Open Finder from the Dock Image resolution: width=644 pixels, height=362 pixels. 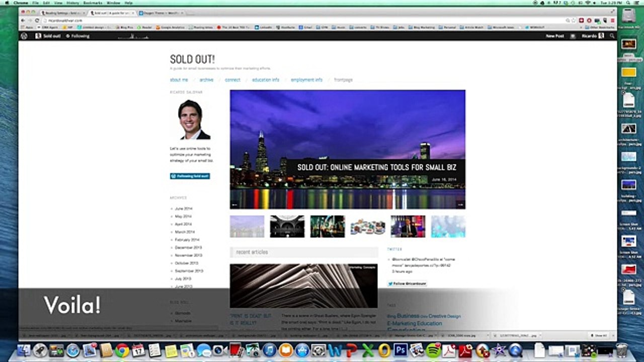click(24, 350)
